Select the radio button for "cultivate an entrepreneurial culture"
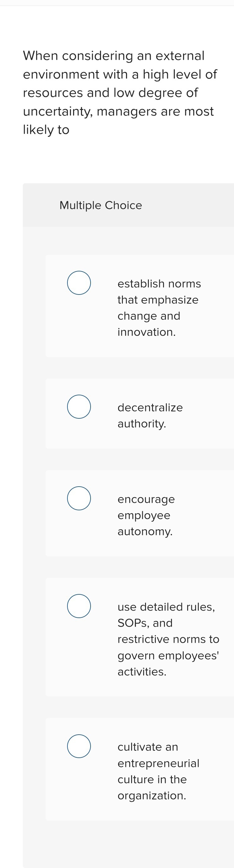 click(x=79, y=746)
